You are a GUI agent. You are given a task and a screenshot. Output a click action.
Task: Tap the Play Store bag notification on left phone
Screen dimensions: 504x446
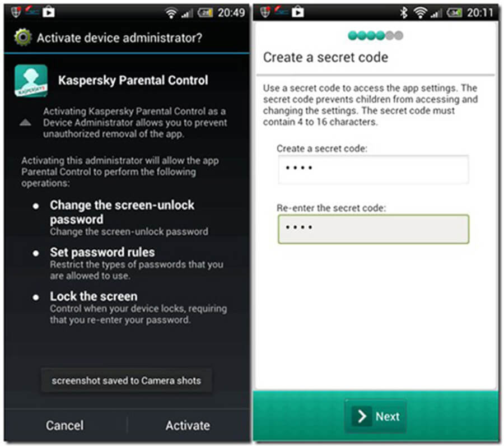49,12
